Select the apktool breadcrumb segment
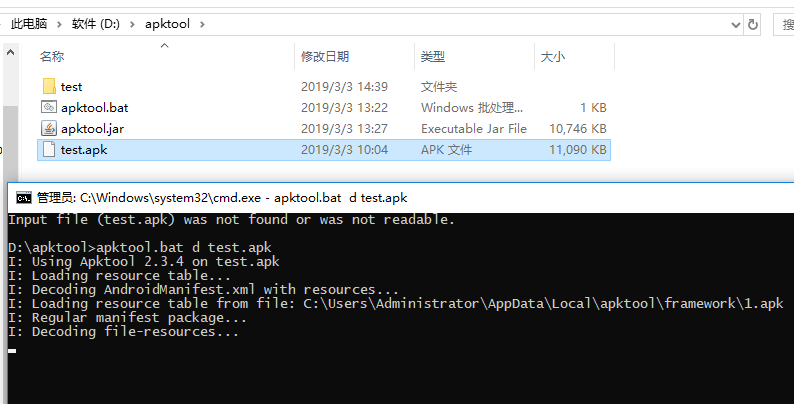 click(167, 24)
